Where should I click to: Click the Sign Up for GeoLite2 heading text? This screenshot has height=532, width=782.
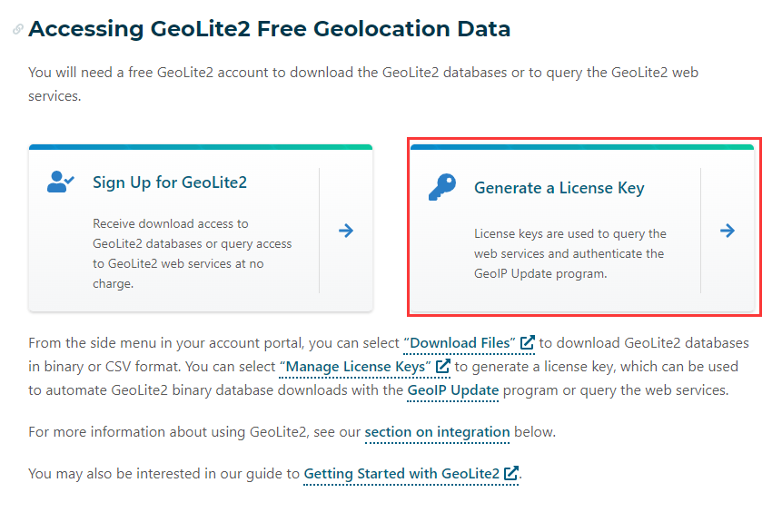pyautogui.click(x=172, y=181)
